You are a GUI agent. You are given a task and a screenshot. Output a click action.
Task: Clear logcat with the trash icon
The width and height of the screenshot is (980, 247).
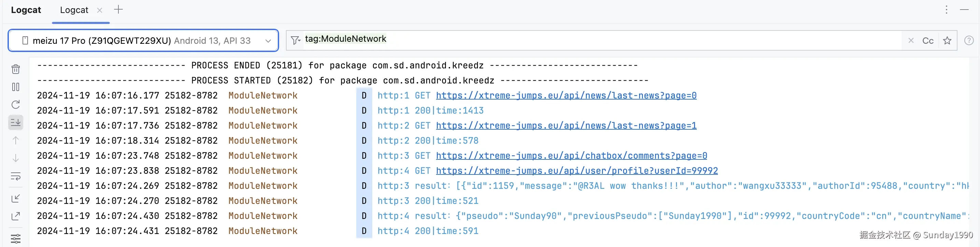16,69
